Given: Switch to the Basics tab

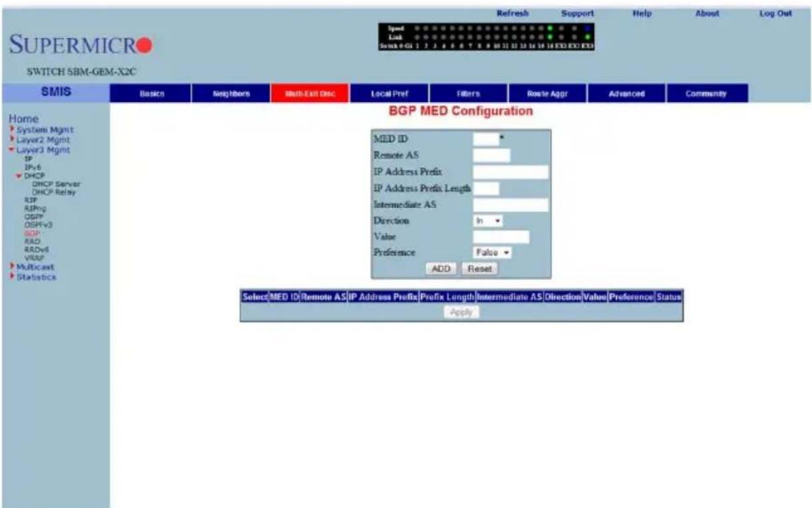Looking at the screenshot, I should (x=151, y=94).
